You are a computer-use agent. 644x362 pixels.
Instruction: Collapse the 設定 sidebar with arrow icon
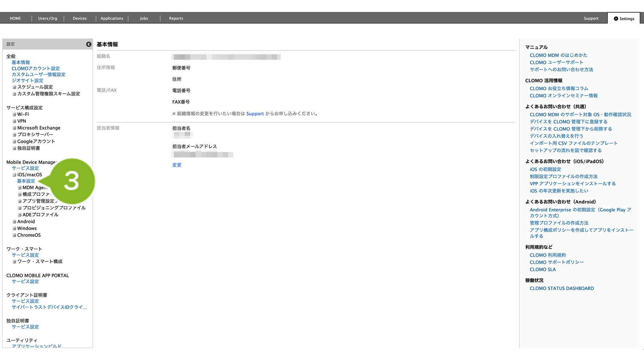coord(89,44)
